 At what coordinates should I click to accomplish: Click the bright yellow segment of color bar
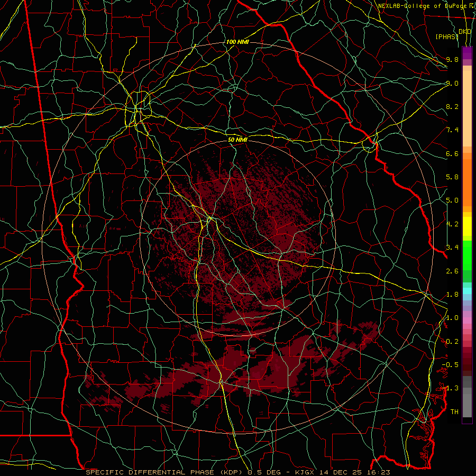point(467,226)
